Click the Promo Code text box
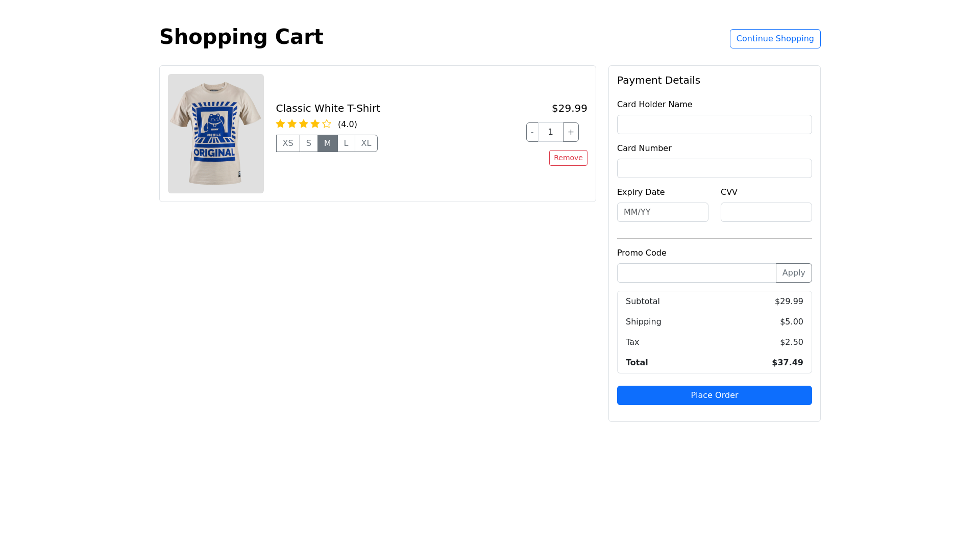This screenshot has width=980, height=551. pyautogui.click(x=696, y=273)
